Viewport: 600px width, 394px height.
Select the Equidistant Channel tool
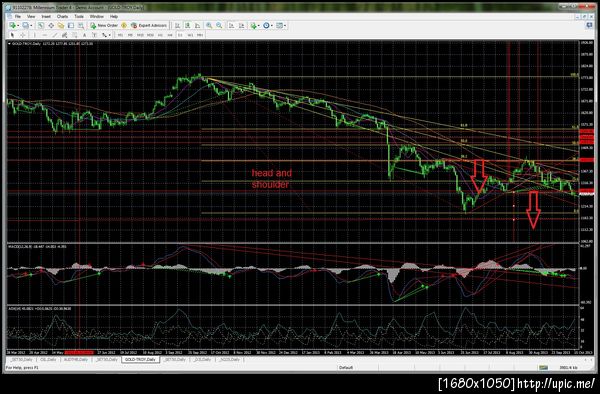(x=65, y=35)
